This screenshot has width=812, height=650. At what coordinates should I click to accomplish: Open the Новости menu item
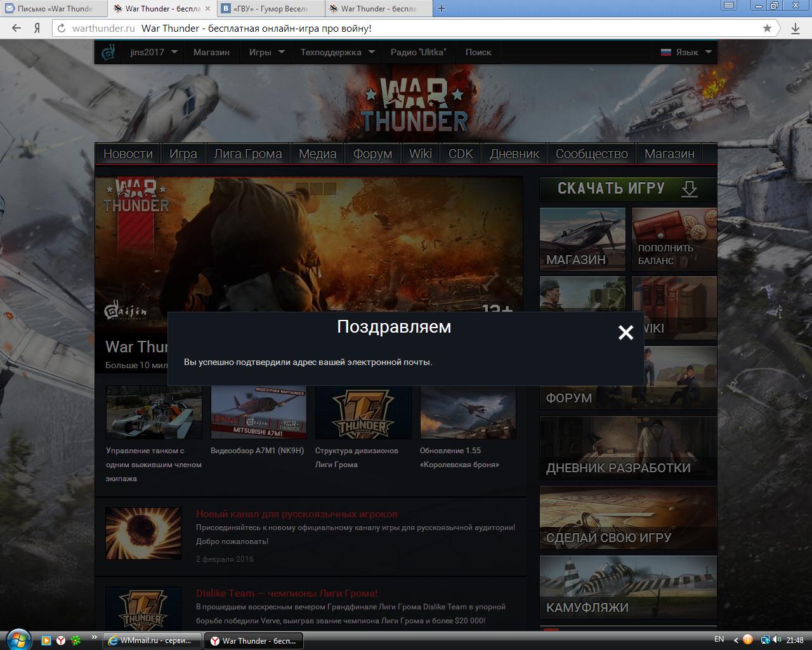pos(128,154)
